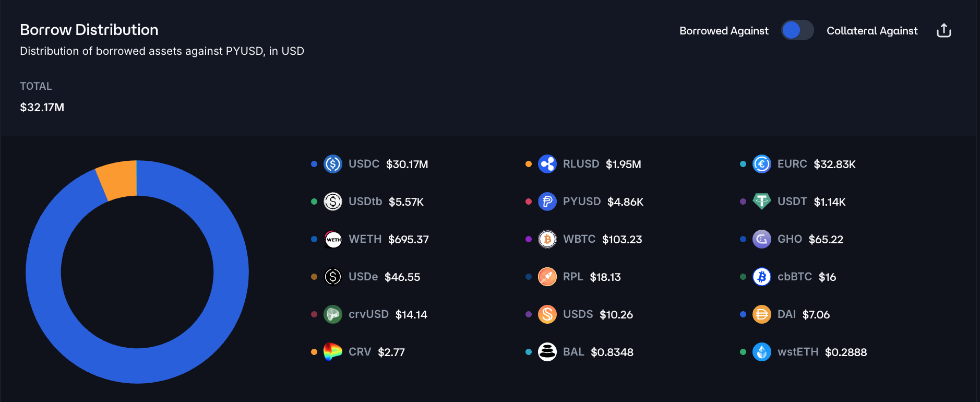Image resolution: width=980 pixels, height=402 pixels.
Task: Click the CRV rainbow icon
Action: point(333,352)
